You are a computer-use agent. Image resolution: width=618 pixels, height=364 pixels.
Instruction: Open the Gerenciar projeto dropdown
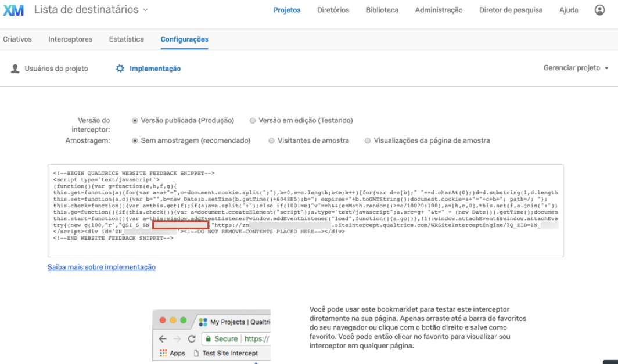[x=576, y=68]
